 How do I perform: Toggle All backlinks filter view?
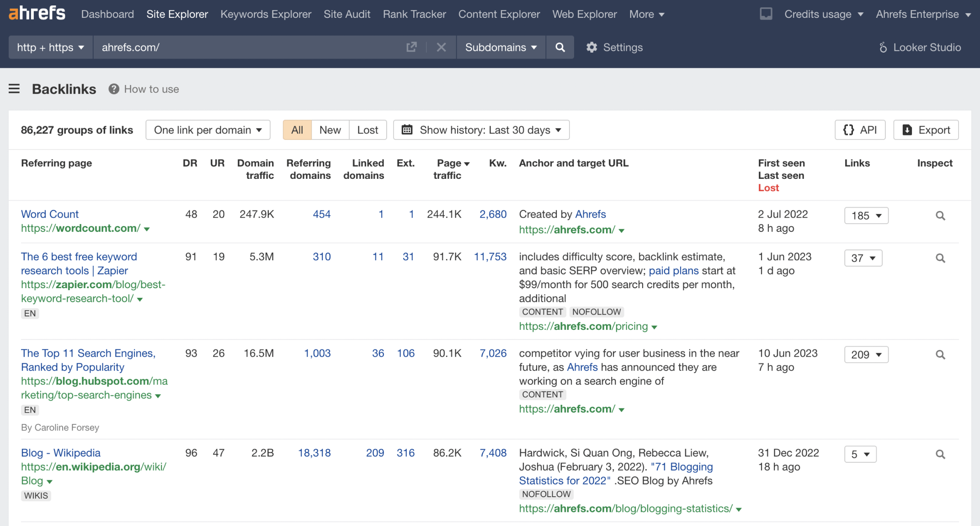[297, 130]
